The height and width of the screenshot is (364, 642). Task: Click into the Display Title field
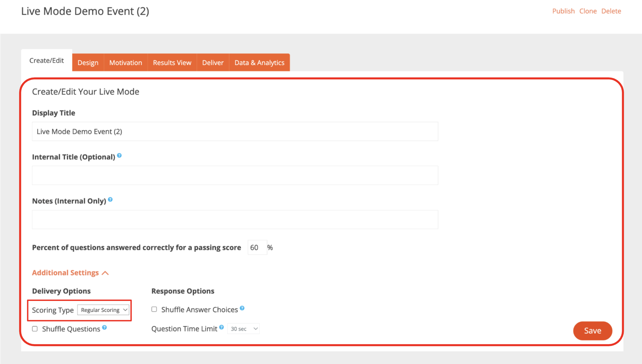click(235, 131)
